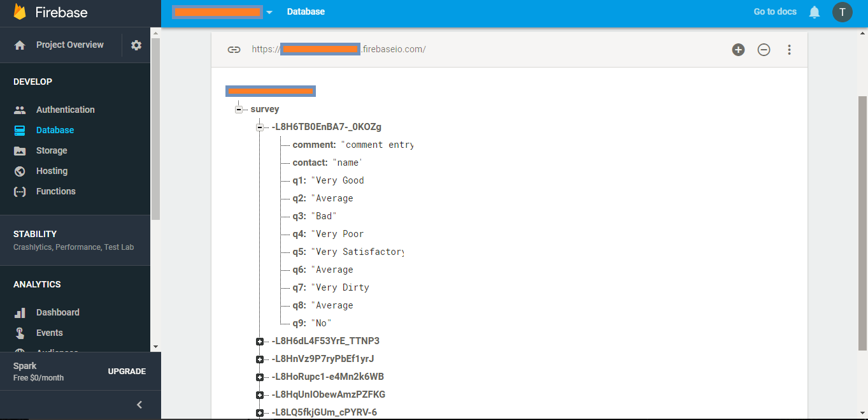The height and width of the screenshot is (420, 868).
Task: Click the contact value "name"
Action: [x=347, y=163]
